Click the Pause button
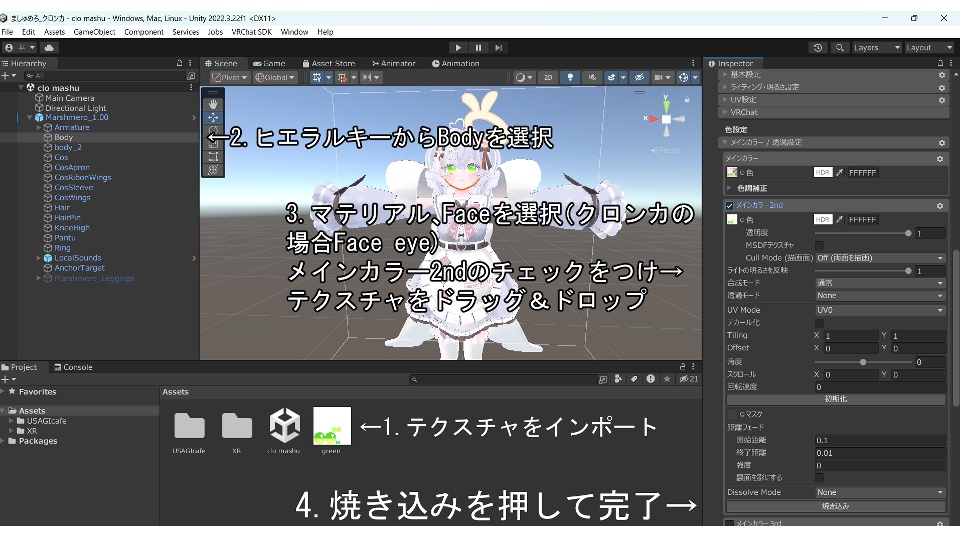Screen dimensions: 960x540 [478, 48]
